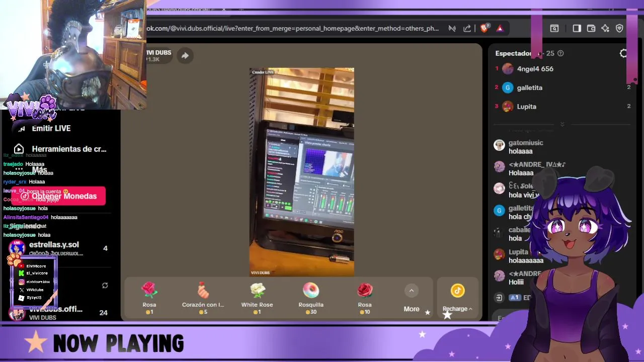
Task: Open the vivi.dubs.offi... channel row
Action: point(59,313)
